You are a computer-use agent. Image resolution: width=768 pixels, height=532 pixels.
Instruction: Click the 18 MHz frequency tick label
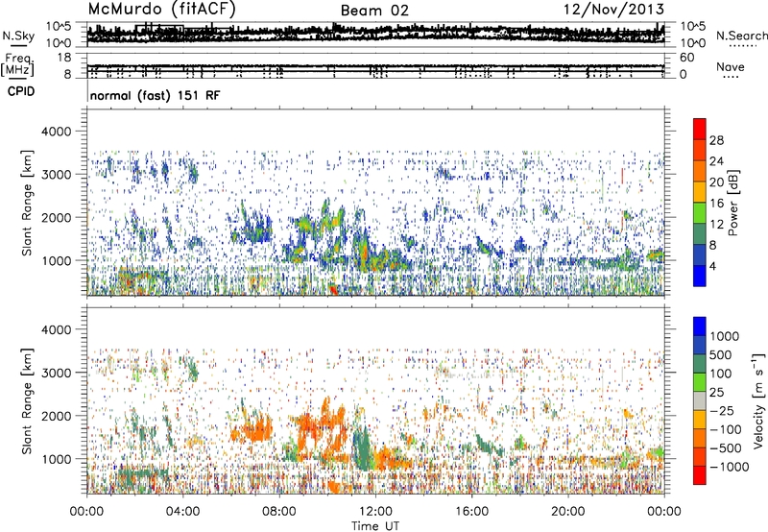[64, 58]
